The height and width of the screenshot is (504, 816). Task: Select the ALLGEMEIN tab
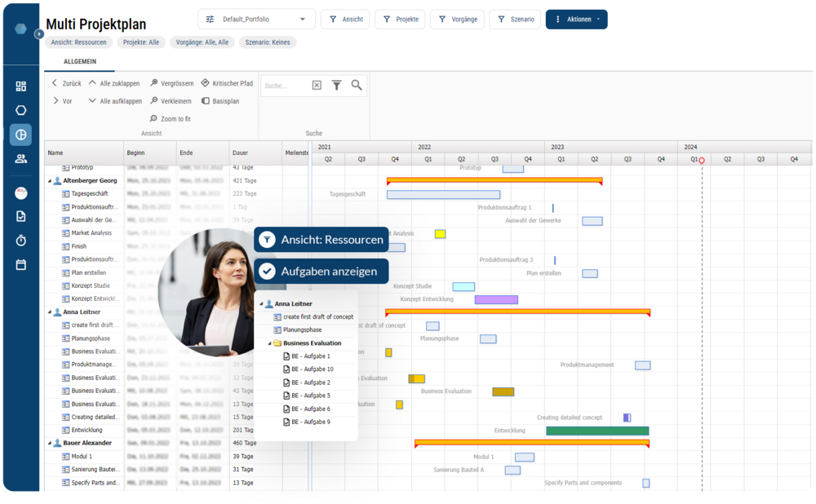(80, 62)
